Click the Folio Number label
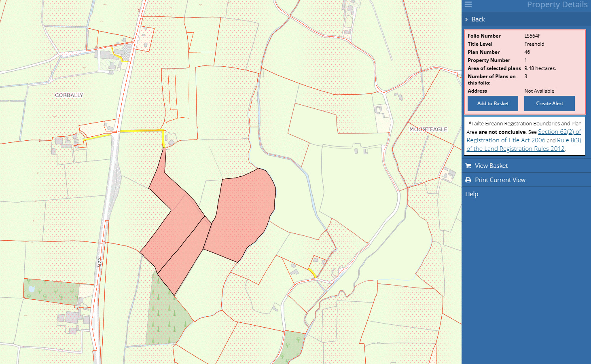Screen dimensions: 591x364 (484, 36)
